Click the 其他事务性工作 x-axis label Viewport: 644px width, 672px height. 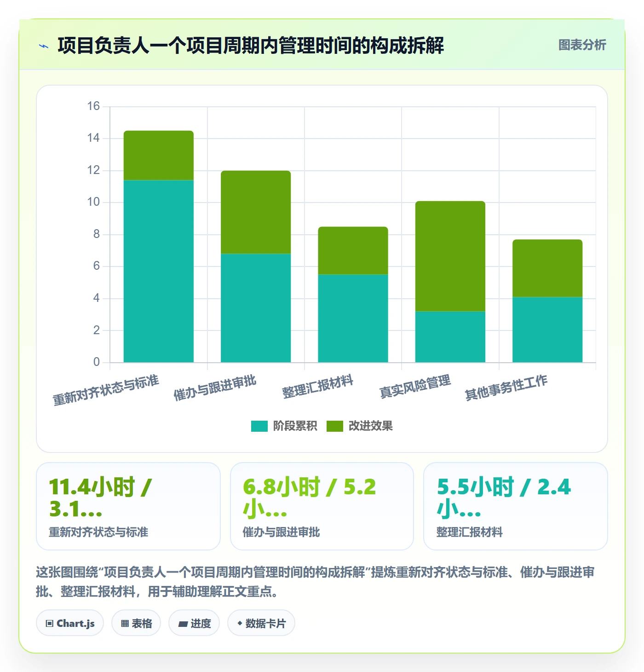(506, 388)
